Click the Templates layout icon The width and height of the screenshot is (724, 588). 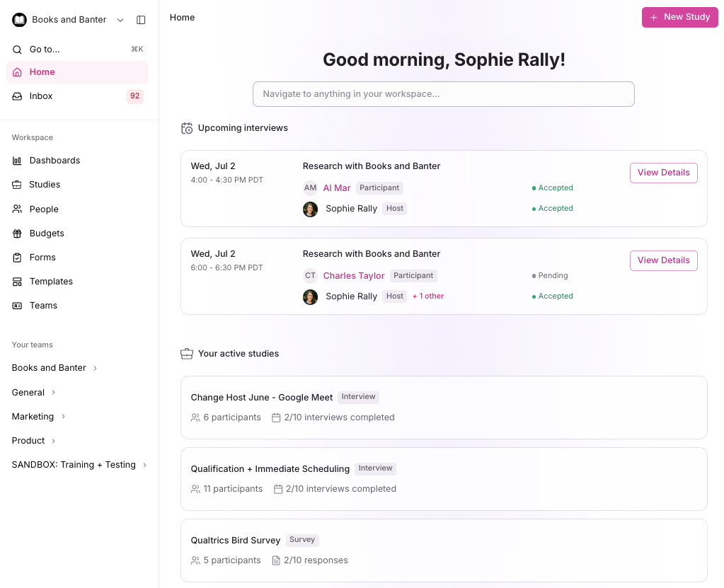[x=17, y=282]
